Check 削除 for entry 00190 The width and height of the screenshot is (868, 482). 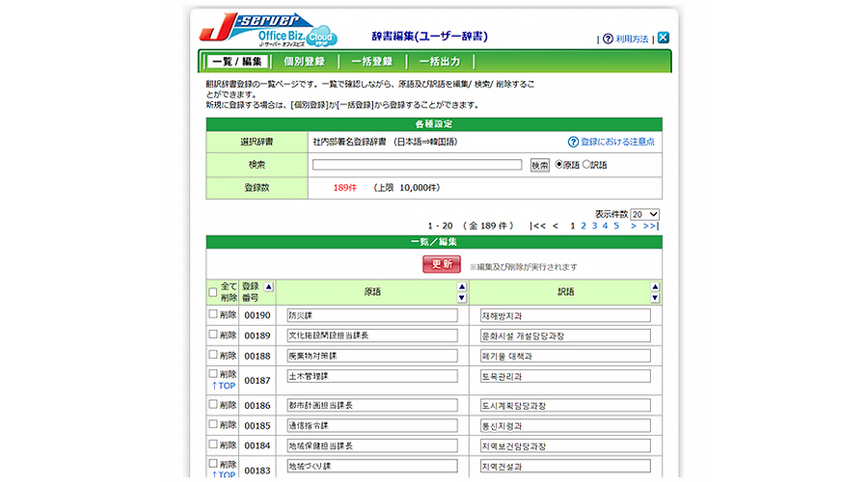point(213,313)
